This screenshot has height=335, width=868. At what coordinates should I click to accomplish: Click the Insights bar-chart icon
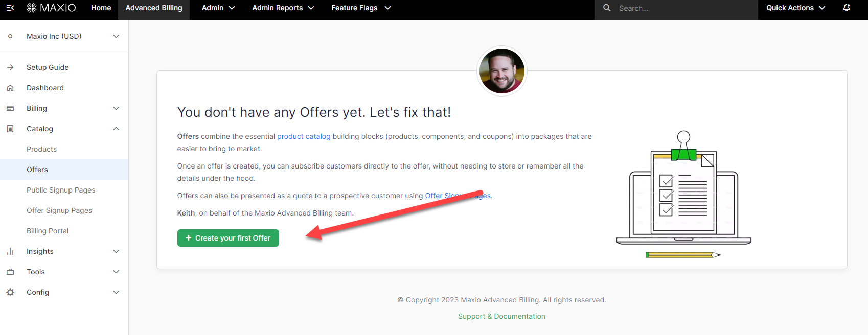10,251
